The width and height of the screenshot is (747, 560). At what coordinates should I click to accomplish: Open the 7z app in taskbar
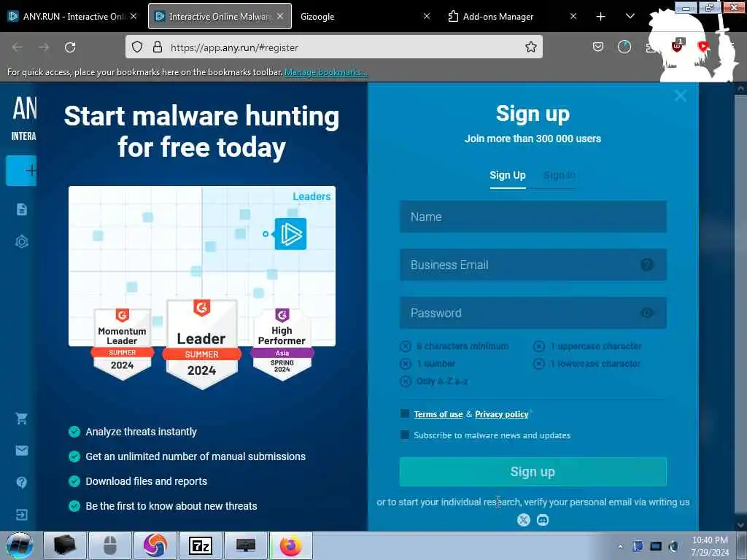click(200, 545)
